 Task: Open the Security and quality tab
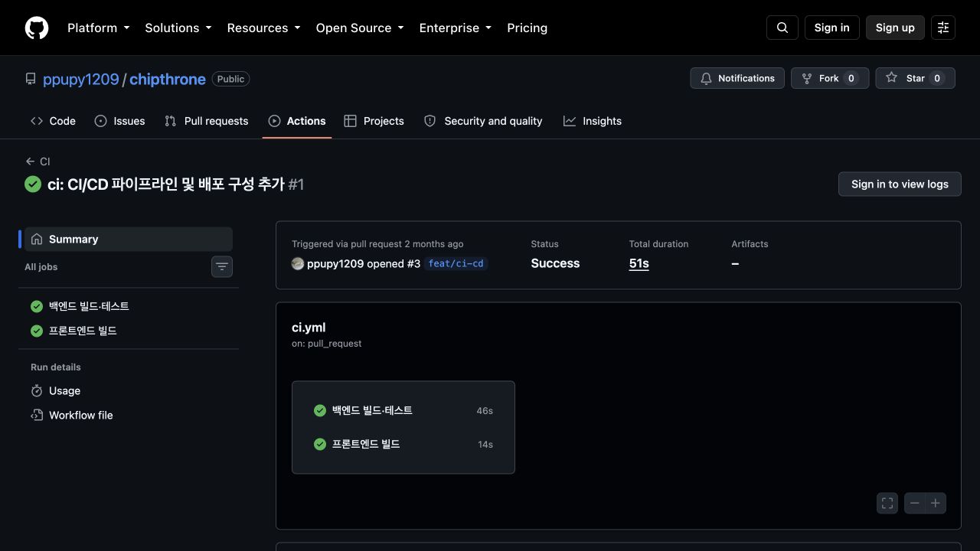point(483,121)
